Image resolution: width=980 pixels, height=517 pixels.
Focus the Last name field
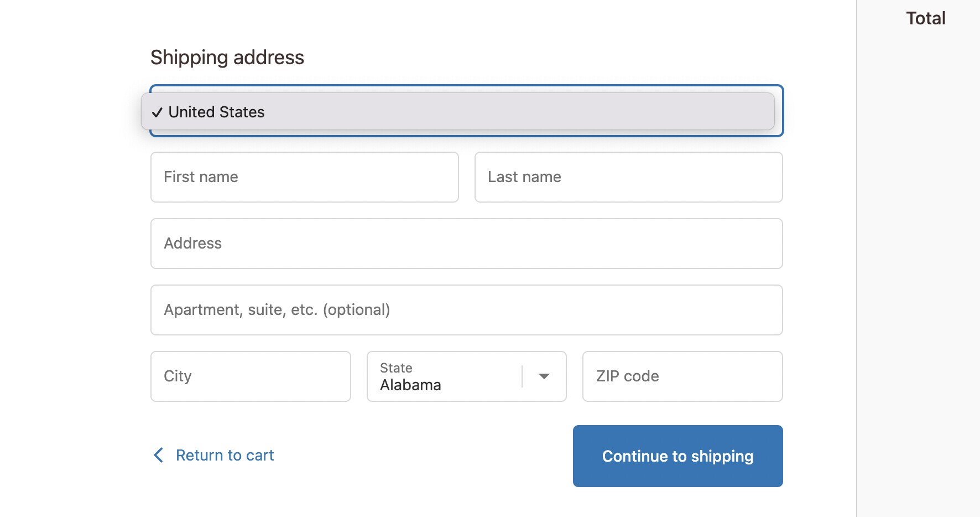628,177
